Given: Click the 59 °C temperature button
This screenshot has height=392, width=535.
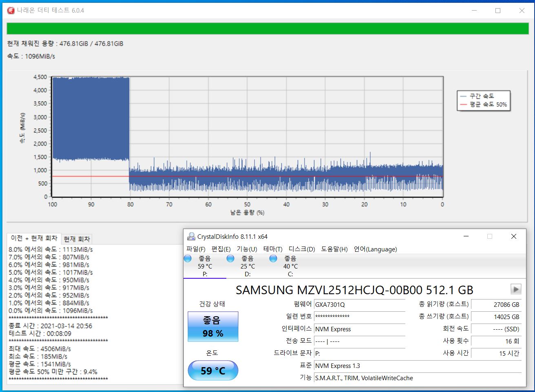Looking at the screenshot, I should coord(213,370).
